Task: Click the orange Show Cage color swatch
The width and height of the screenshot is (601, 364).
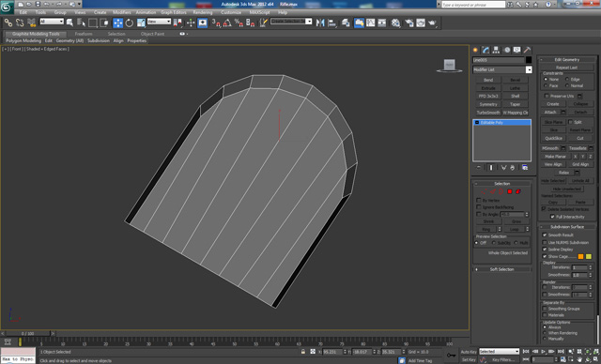Action: pos(580,256)
